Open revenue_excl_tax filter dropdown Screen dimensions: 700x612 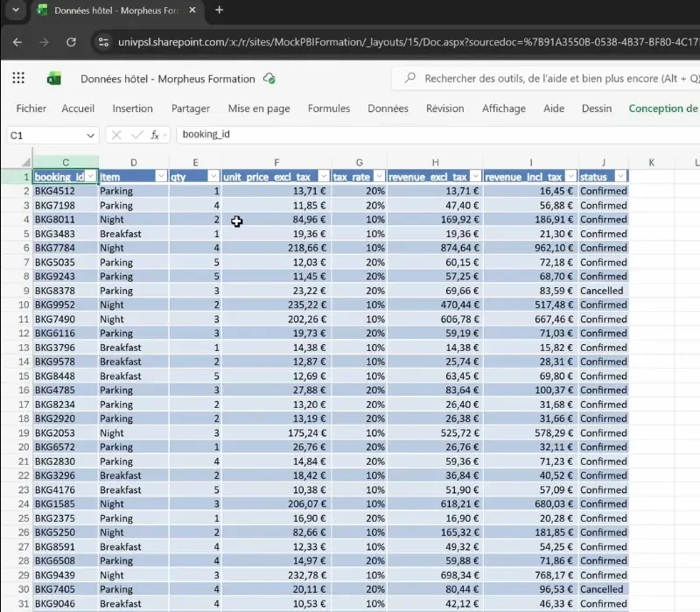[475, 177]
